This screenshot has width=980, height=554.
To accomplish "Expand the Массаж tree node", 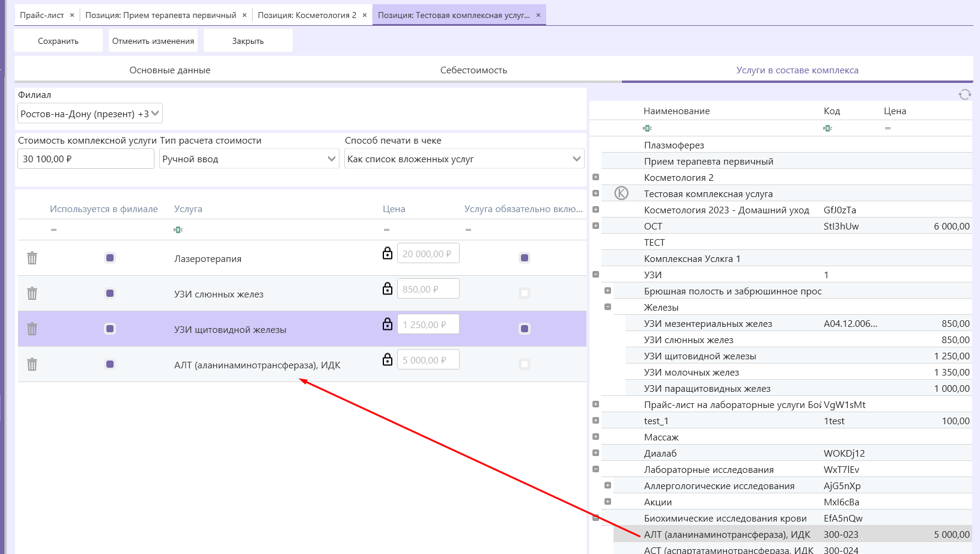I will click(595, 437).
